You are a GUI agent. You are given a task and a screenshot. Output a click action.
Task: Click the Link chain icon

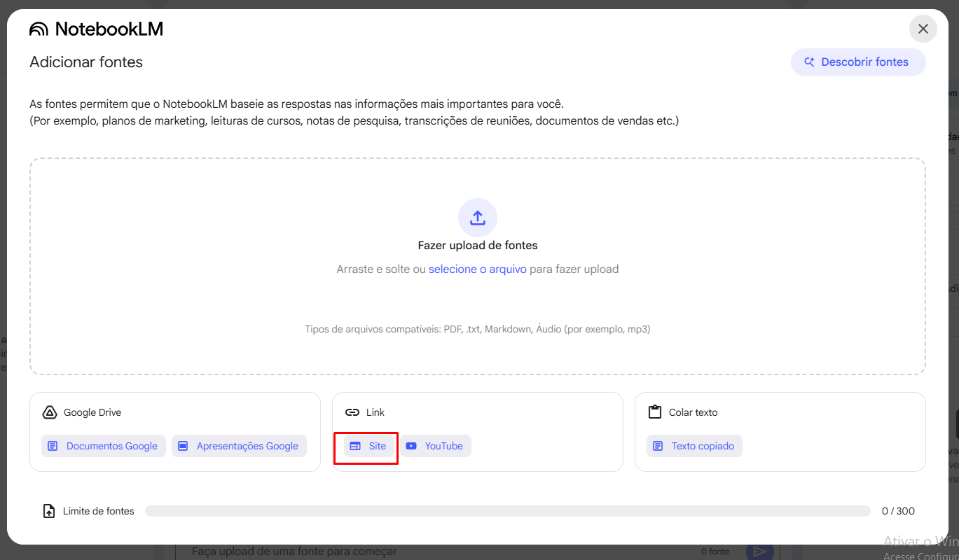click(352, 412)
